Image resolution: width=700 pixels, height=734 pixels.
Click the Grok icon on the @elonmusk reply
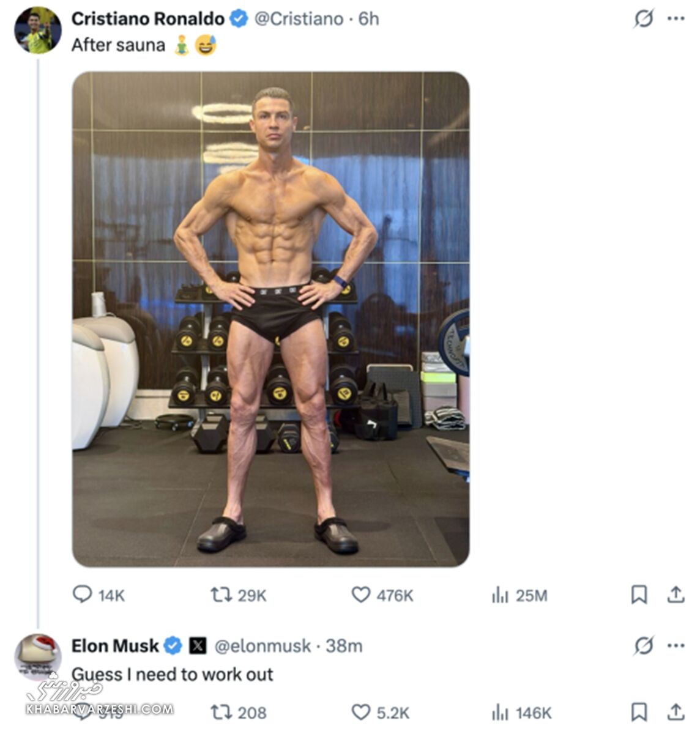point(643,645)
